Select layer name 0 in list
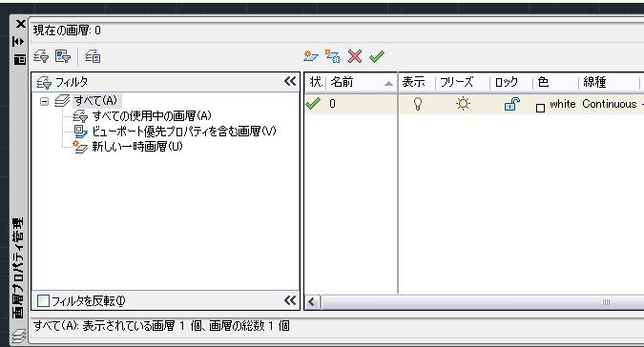This screenshot has width=644, height=347. click(332, 104)
